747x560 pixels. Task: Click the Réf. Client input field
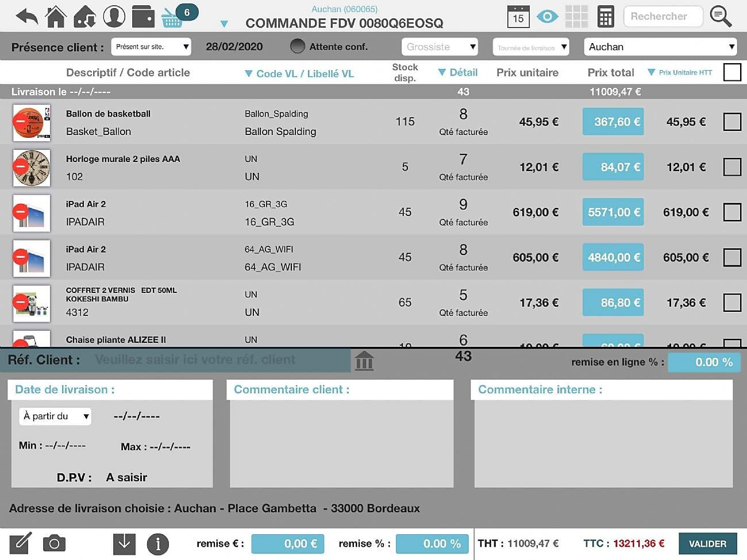click(x=222, y=360)
